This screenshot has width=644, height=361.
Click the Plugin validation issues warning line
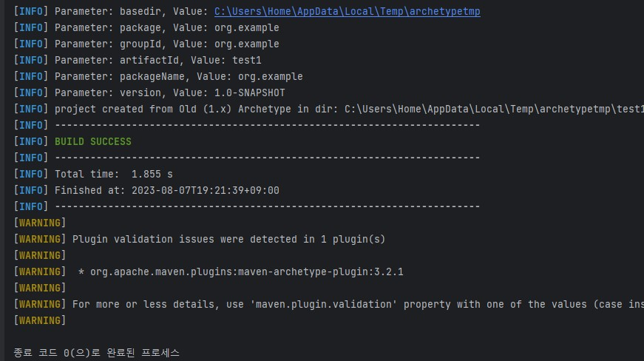point(200,240)
